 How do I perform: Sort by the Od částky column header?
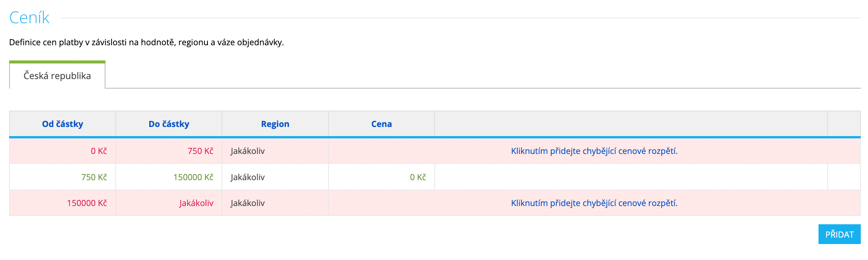pyautogui.click(x=62, y=124)
